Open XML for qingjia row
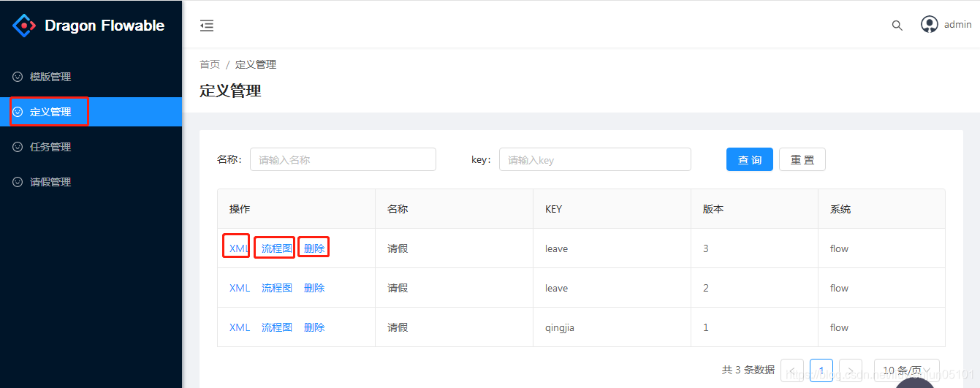The height and width of the screenshot is (388, 980). coord(240,327)
